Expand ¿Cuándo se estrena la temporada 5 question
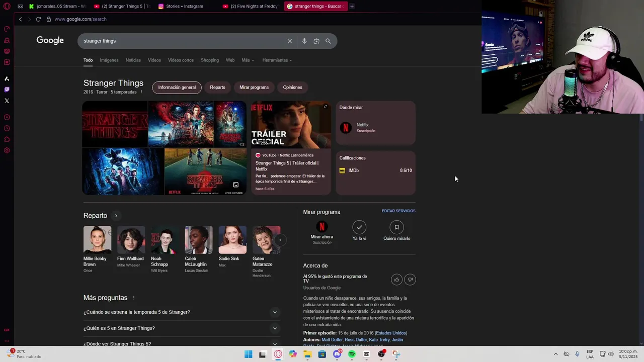The image size is (644, 362). pos(181,312)
